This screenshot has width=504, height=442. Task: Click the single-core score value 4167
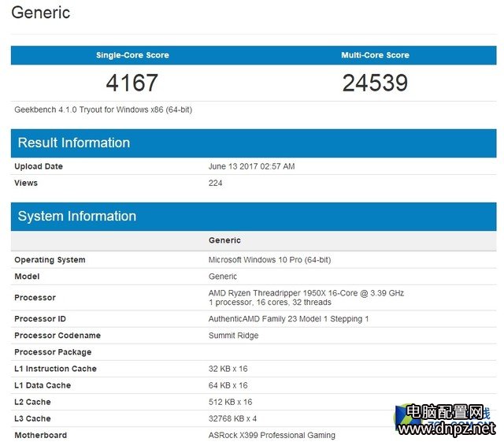point(132,83)
